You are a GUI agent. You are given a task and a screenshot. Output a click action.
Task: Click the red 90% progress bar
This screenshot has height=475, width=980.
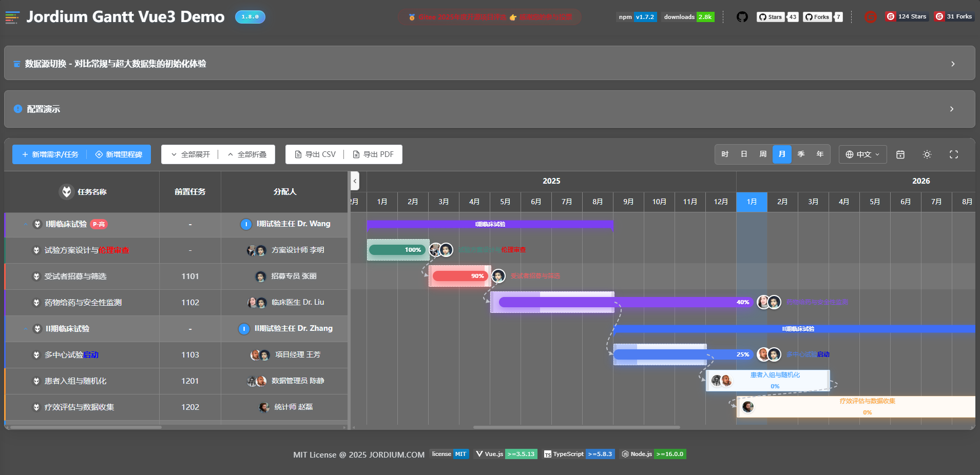tap(459, 276)
